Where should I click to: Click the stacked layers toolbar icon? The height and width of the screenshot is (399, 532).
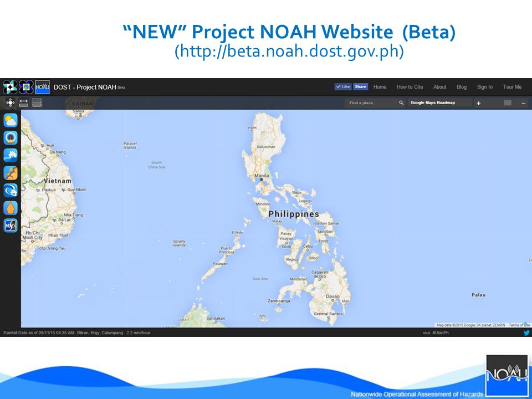(x=37, y=103)
